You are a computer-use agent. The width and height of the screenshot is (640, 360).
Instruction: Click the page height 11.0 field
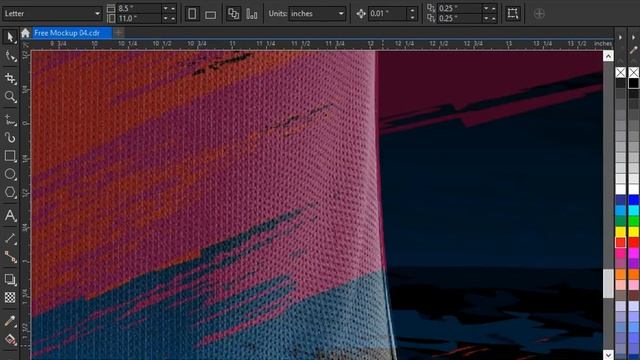[x=139, y=18]
